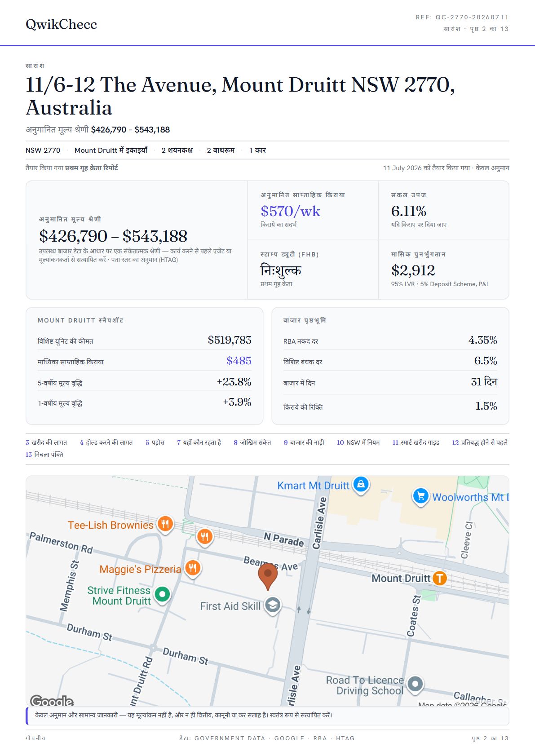The height and width of the screenshot is (756, 535).
Task: Click the QwikChecc logo
Action: click(x=62, y=24)
